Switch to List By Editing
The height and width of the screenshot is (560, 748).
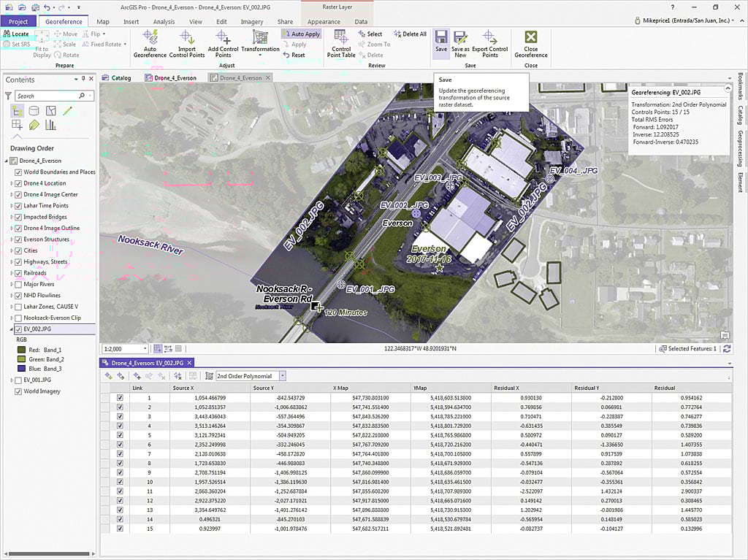pos(68,111)
